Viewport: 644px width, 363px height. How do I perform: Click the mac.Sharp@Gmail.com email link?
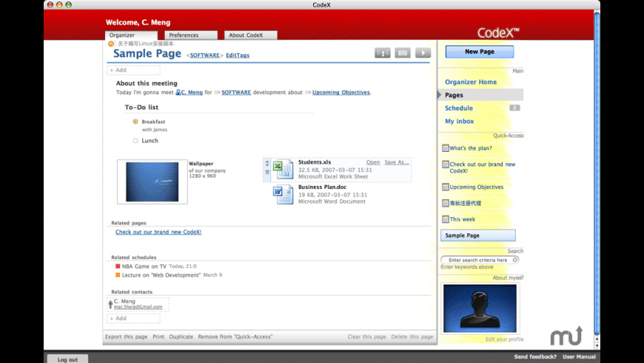coord(138,307)
